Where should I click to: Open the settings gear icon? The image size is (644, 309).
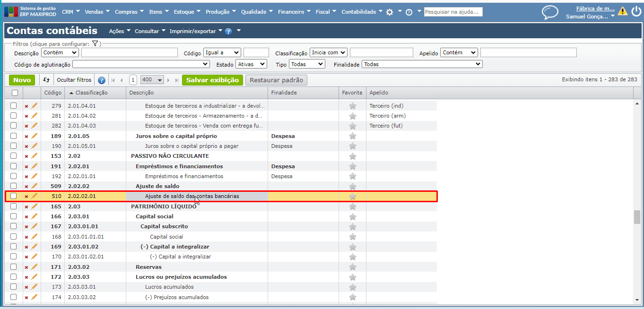pos(390,12)
